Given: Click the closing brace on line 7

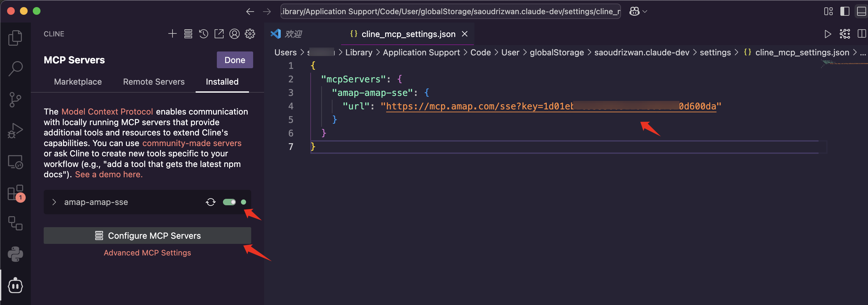Looking at the screenshot, I should point(313,147).
